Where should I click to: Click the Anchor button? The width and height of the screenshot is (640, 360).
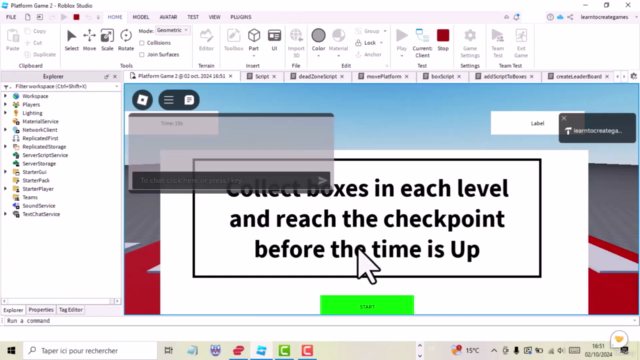pos(369,55)
